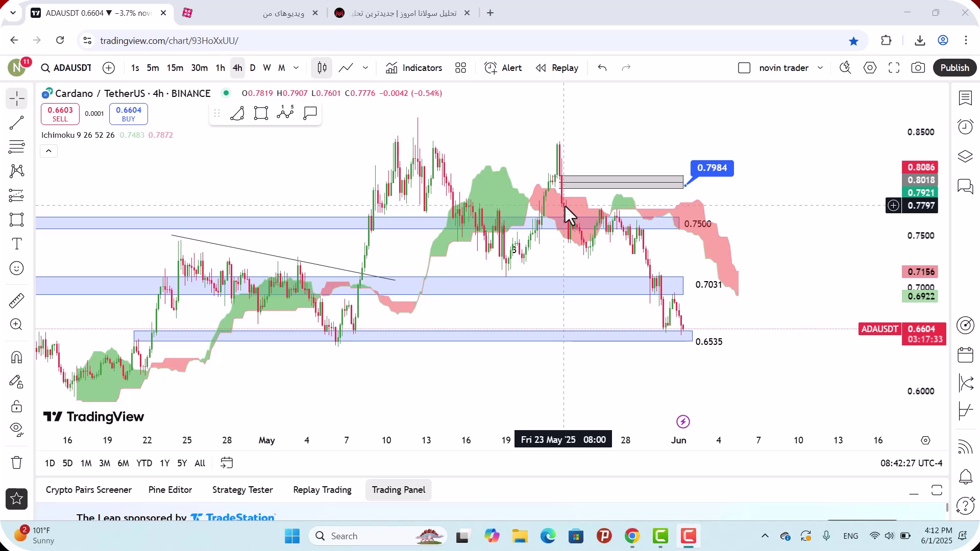Switch to the 1h timeframe
The height and width of the screenshot is (551, 980).
(220, 68)
